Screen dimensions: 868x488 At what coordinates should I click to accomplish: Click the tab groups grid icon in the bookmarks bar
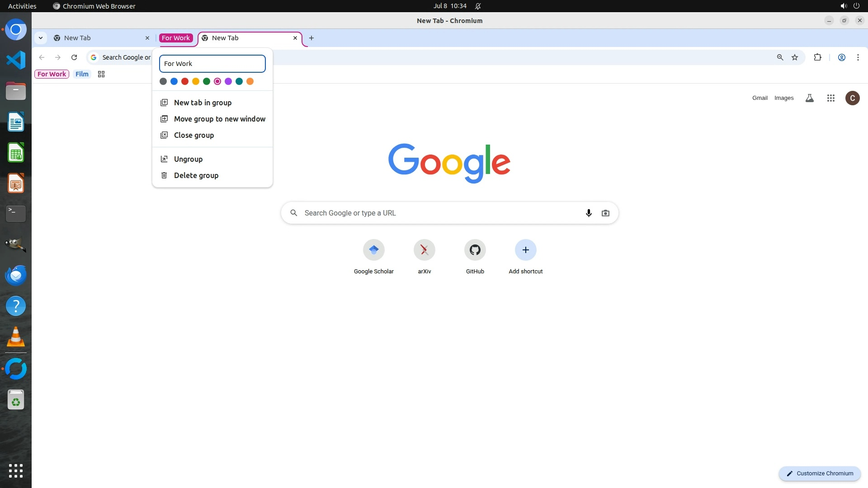[x=101, y=74]
